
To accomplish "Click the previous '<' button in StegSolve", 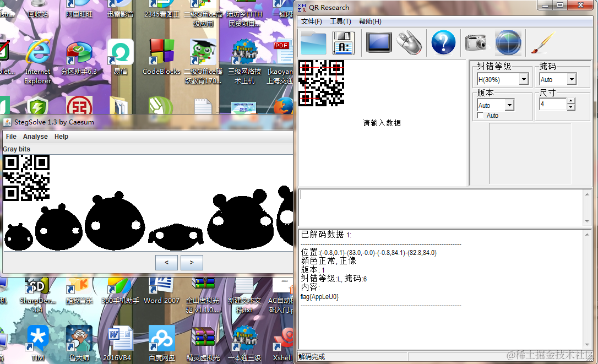I will [x=167, y=263].
